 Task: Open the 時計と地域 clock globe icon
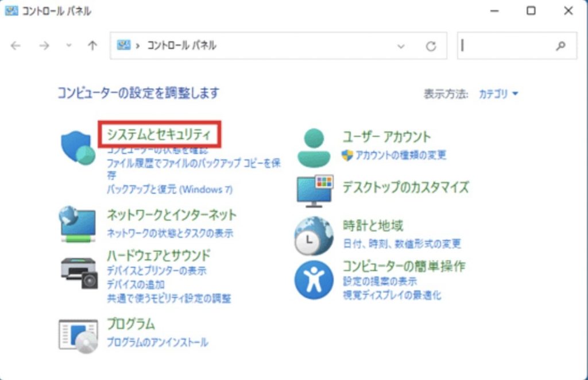[314, 236]
